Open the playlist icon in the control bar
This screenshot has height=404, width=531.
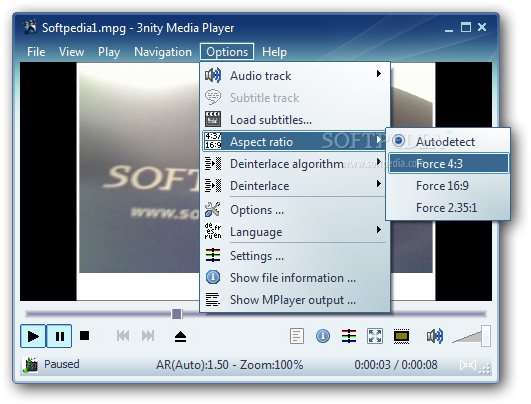[297, 336]
